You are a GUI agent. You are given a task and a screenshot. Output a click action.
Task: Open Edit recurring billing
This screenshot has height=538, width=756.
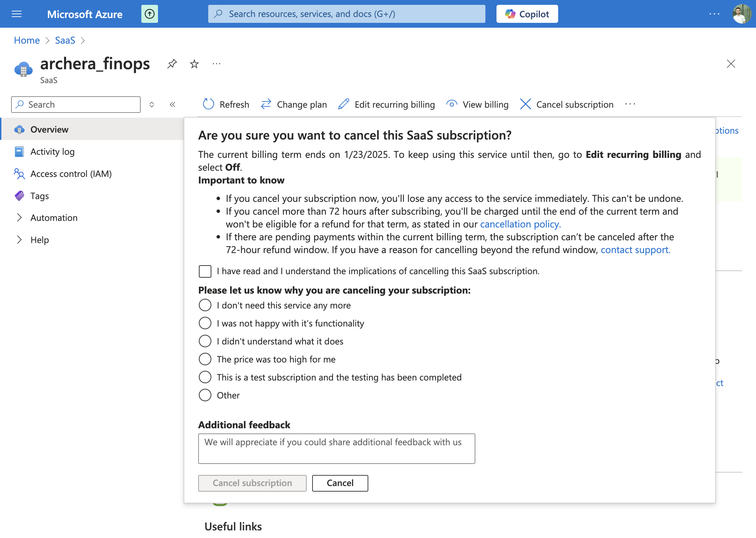click(386, 104)
